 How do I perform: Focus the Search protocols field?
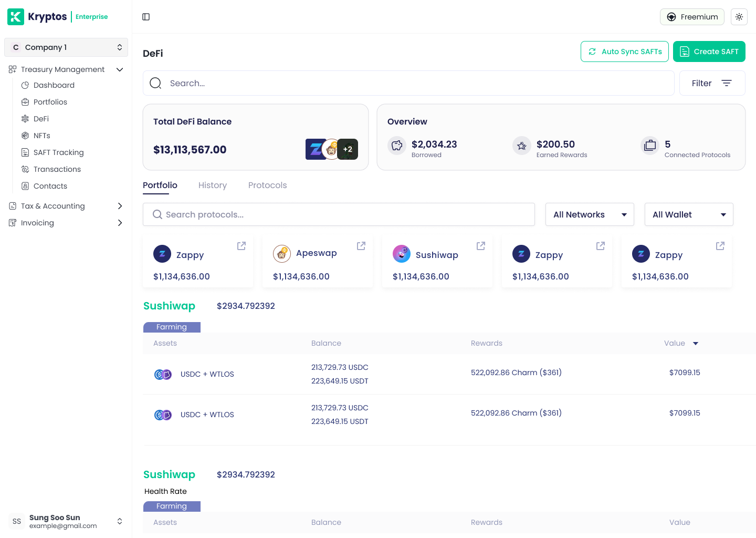pyautogui.click(x=339, y=214)
